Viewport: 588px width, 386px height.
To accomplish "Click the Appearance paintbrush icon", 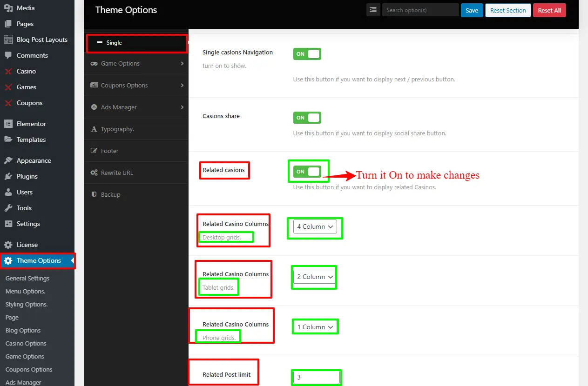I will (x=8, y=160).
